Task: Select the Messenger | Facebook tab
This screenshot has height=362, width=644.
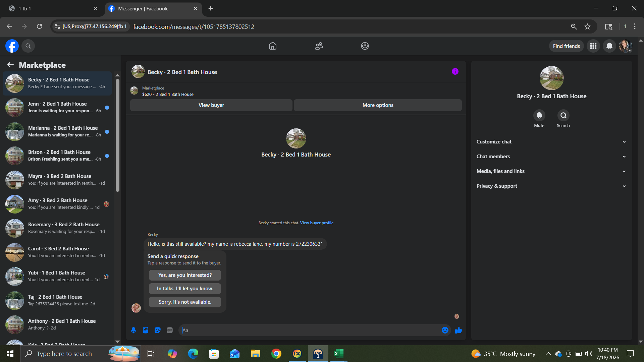Action: pyautogui.click(x=154, y=8)
